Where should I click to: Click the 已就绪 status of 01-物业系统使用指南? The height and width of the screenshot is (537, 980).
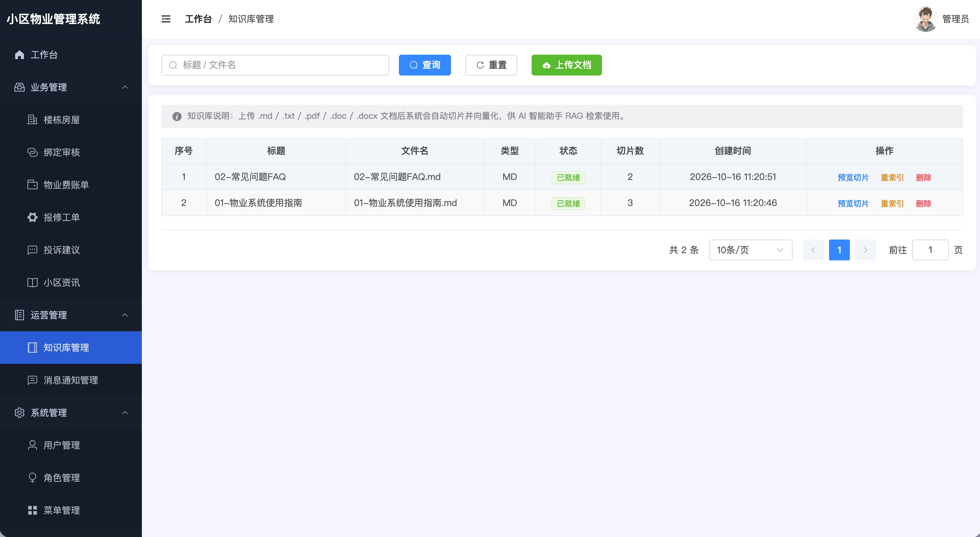(568, 203)
